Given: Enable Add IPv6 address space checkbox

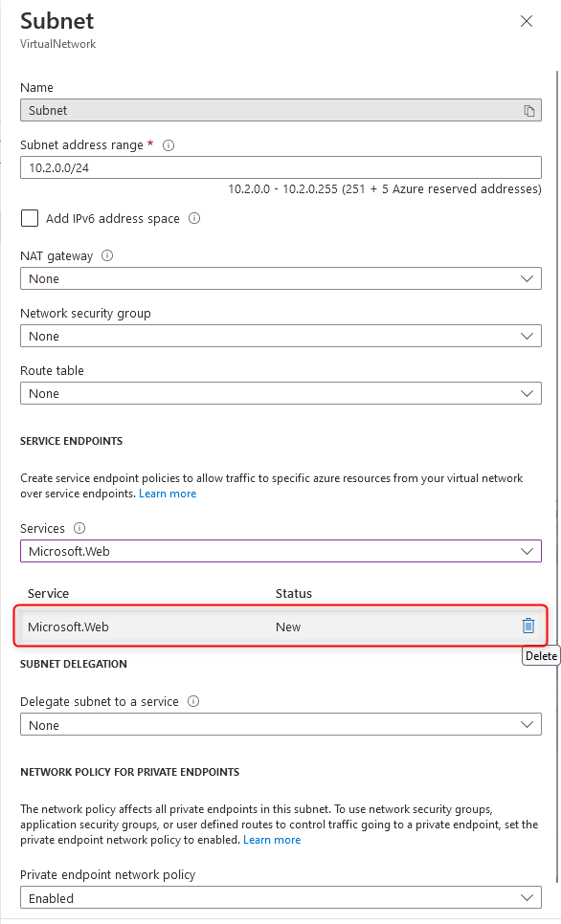Looking at the screenshot, I should click(x=30, y=219).
